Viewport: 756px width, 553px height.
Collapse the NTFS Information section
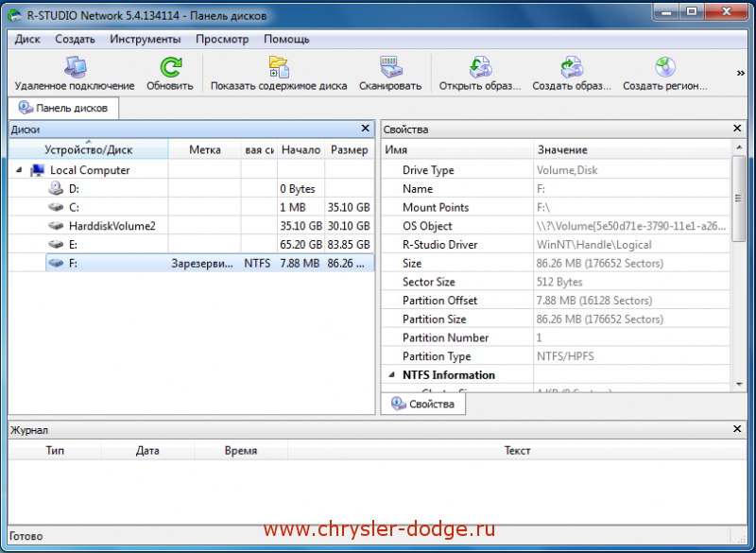click(x=391, y=374)
